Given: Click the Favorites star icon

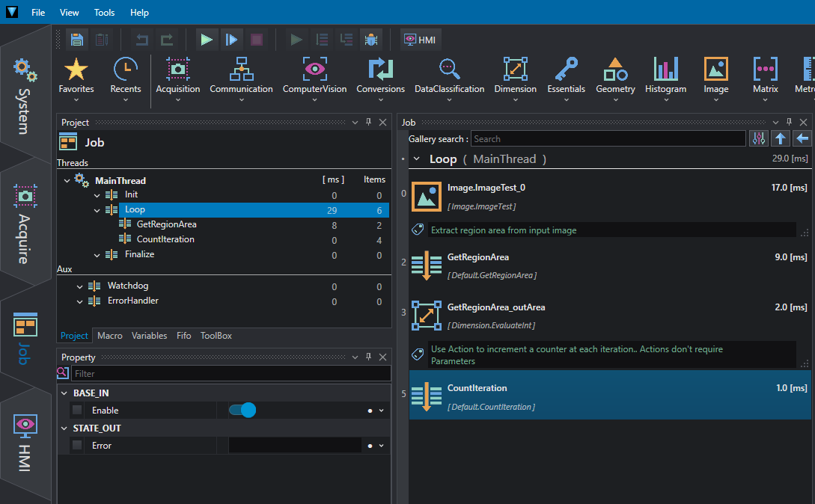Looking at the screenshot, I should pos(76,69).
